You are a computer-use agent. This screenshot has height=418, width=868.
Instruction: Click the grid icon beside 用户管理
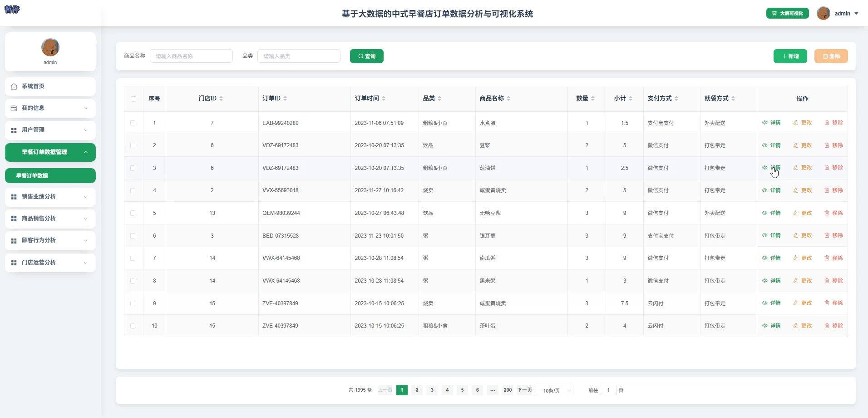(14, 130)
